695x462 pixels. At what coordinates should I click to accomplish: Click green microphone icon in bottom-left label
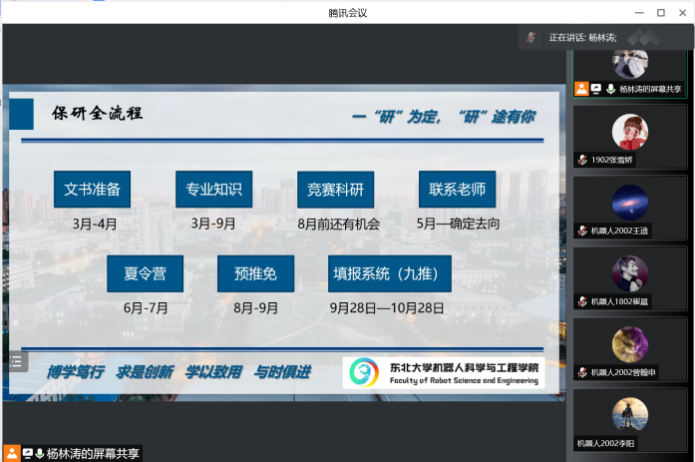[x=40, y=453]
